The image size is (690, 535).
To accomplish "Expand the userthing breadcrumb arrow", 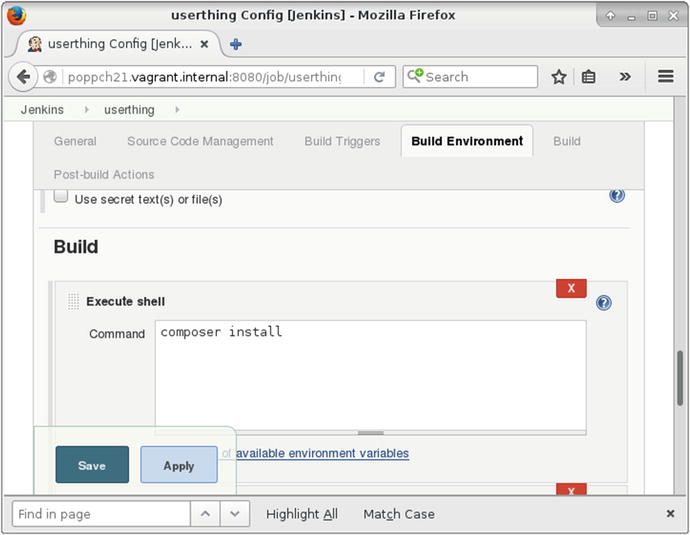I will (177, 110).
